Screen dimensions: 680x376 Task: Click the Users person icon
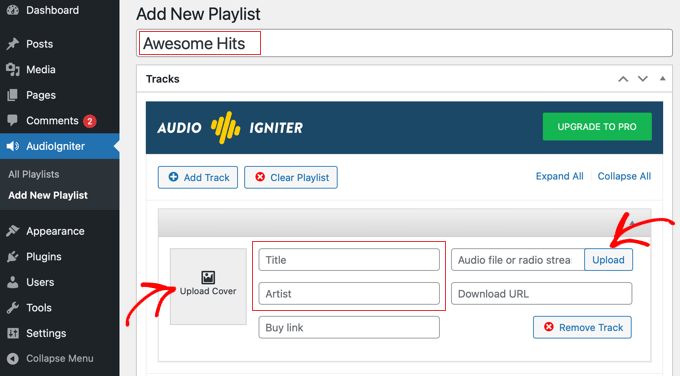[x=13, y=282]
